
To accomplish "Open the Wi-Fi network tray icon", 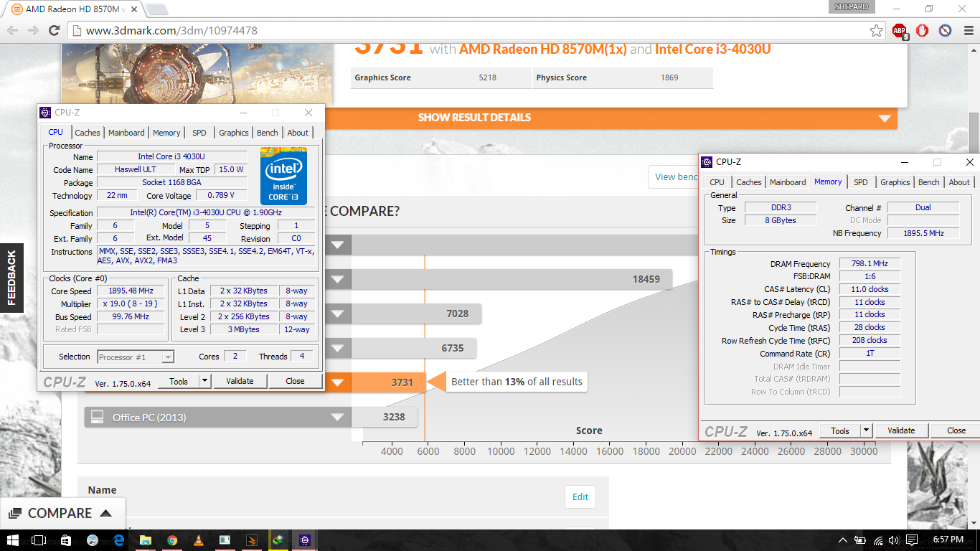I will point(878,540).
